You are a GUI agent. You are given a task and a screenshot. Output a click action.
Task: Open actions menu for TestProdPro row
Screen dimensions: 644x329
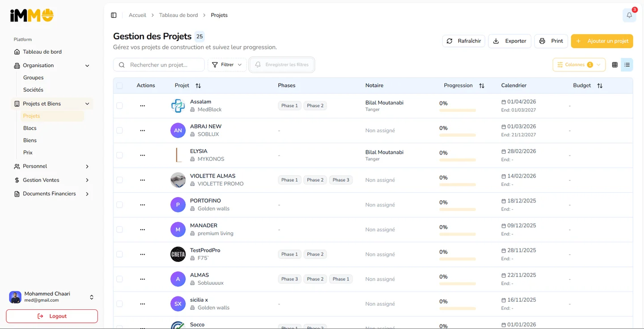[x=142, y=254]
